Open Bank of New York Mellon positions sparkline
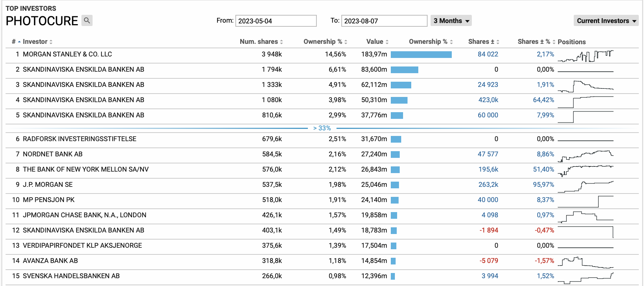Image resolution: width=644 pixels, height=286 pixels. [x=586, y=171]
